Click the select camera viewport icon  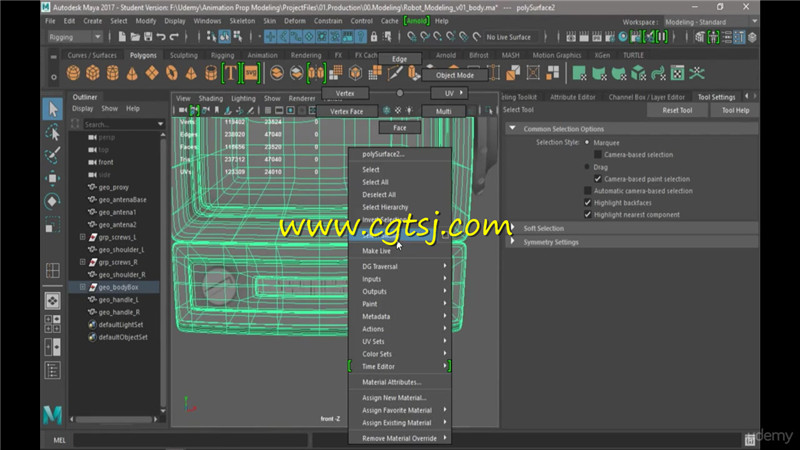[x=183, y=111]
